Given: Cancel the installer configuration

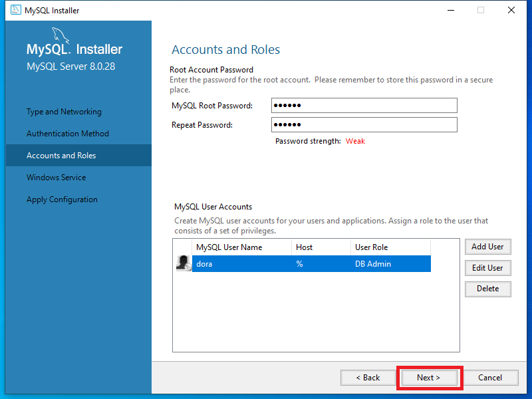Looking at the screenshot, I should pyautogui.click(x=490, y=378).
